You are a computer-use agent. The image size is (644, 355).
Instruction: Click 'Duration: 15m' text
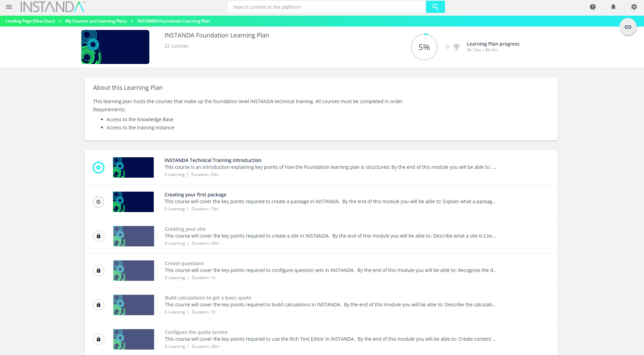coord(205,209)
